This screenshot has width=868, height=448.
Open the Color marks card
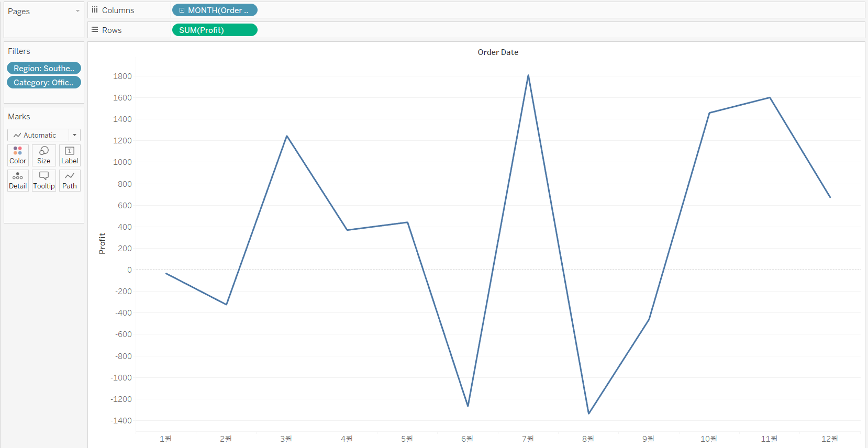[x=18, y=155]
